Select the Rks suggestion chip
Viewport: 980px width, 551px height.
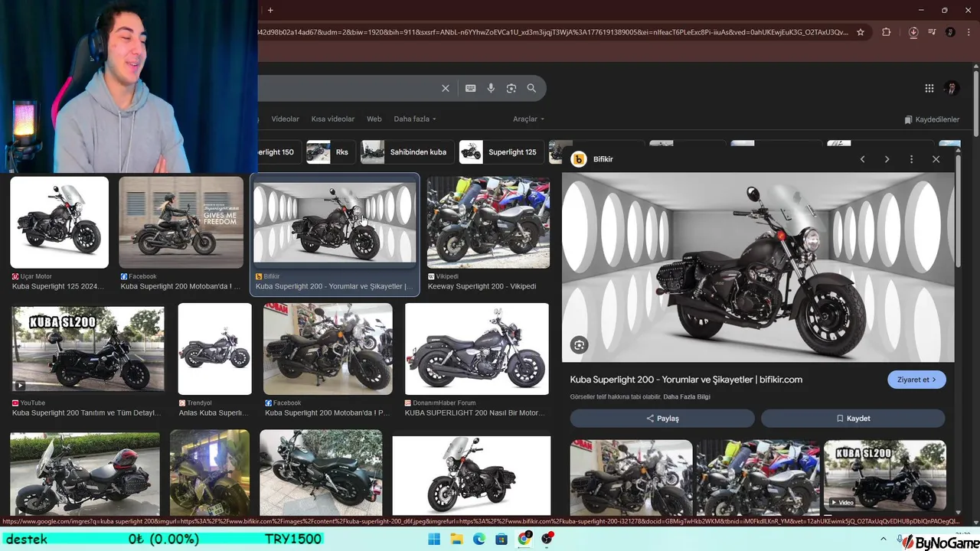tap(330, 152)
